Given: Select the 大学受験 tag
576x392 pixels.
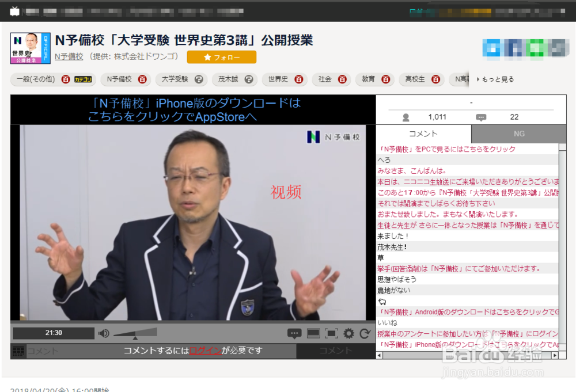Looking at the screenshot, I should click(175, 79).
